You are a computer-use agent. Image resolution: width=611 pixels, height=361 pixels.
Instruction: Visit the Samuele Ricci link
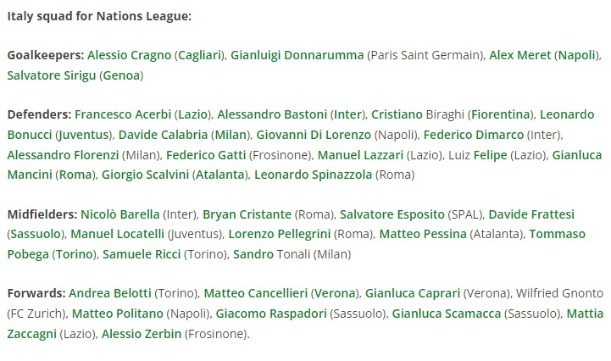click(x=141, y=254)
